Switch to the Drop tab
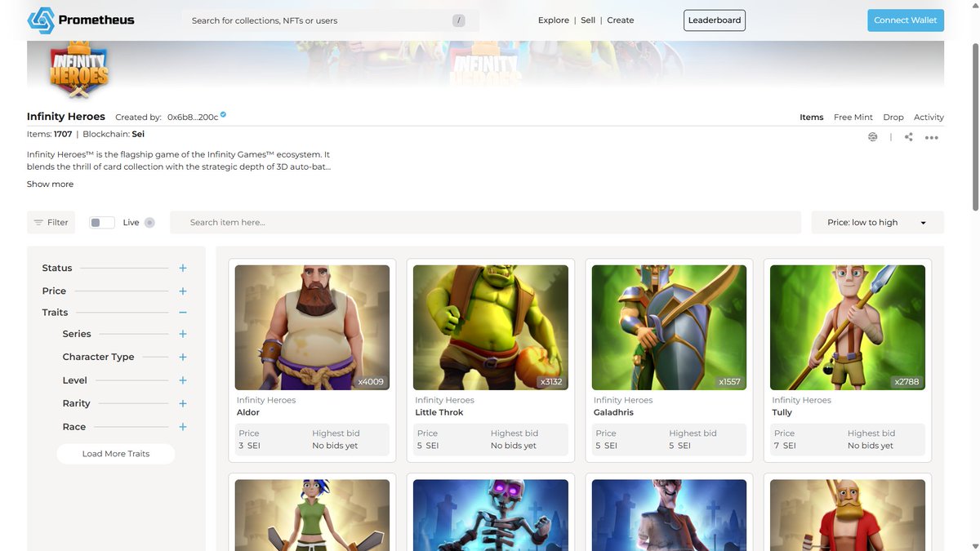 (x=893, y=118)
